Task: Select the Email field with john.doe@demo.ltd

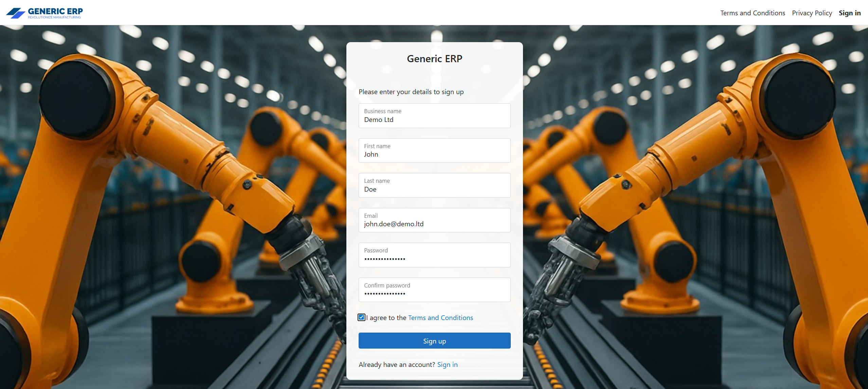Action: [434, 220]
